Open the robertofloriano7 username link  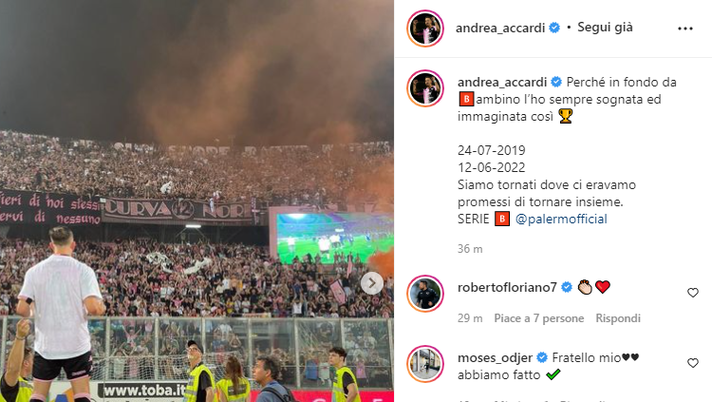507,288
